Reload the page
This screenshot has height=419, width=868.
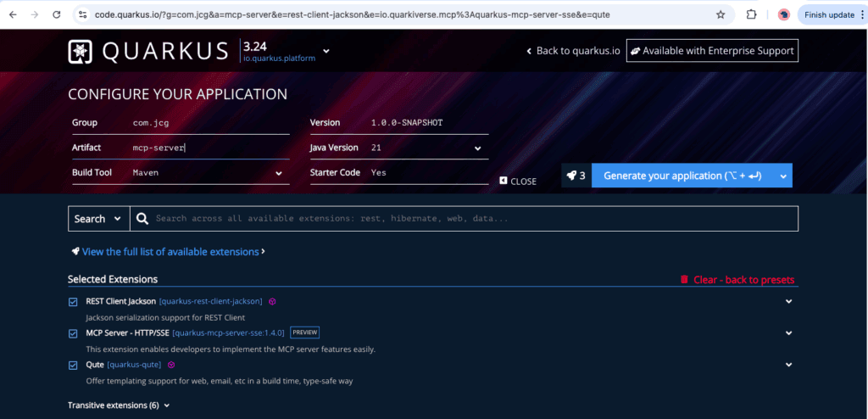pyautogui.click(x=57, y=15)
